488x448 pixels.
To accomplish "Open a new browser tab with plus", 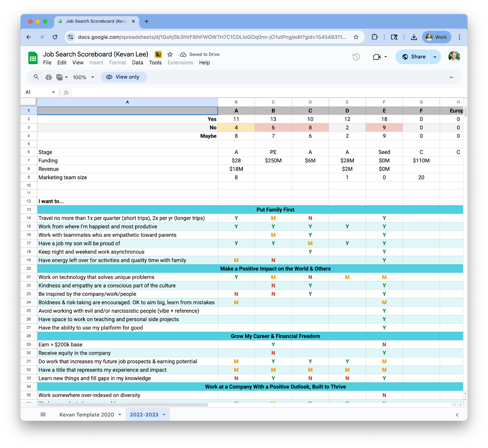I will click(x=146, y=21).
